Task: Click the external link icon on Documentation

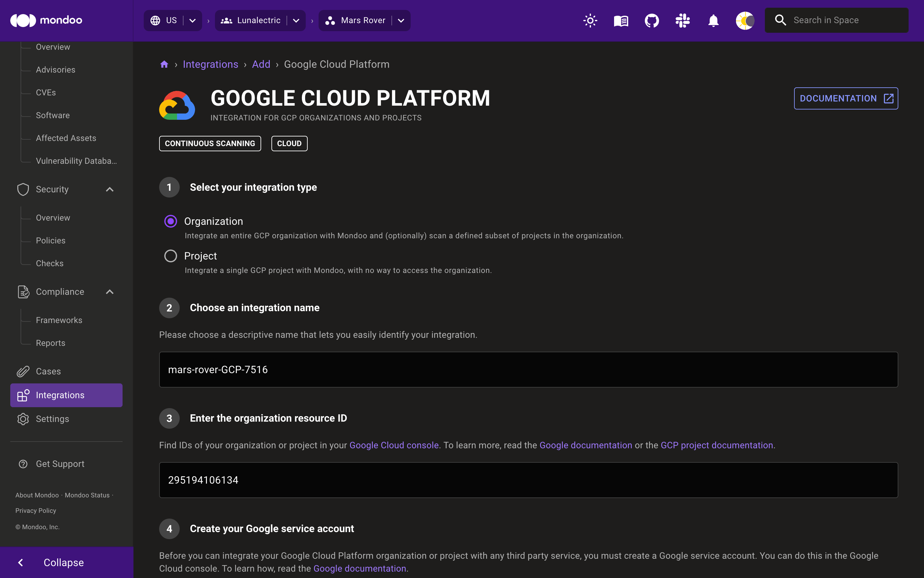Action: pos(888,98)
